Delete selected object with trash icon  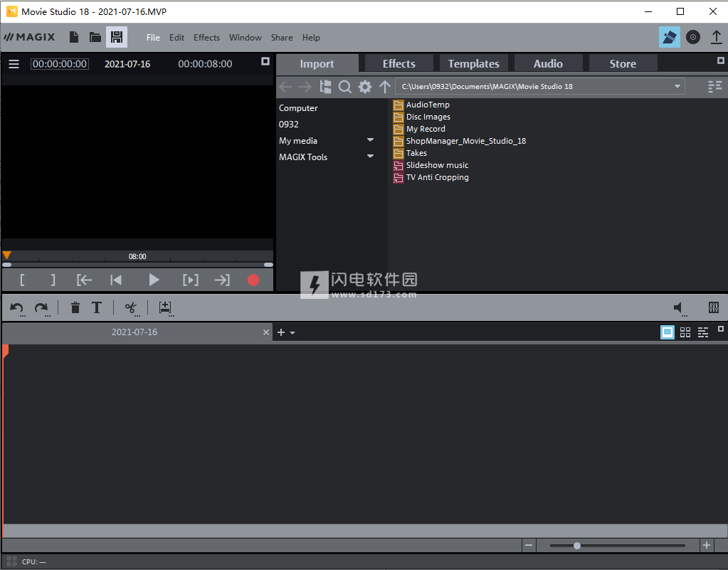[75, 307]
